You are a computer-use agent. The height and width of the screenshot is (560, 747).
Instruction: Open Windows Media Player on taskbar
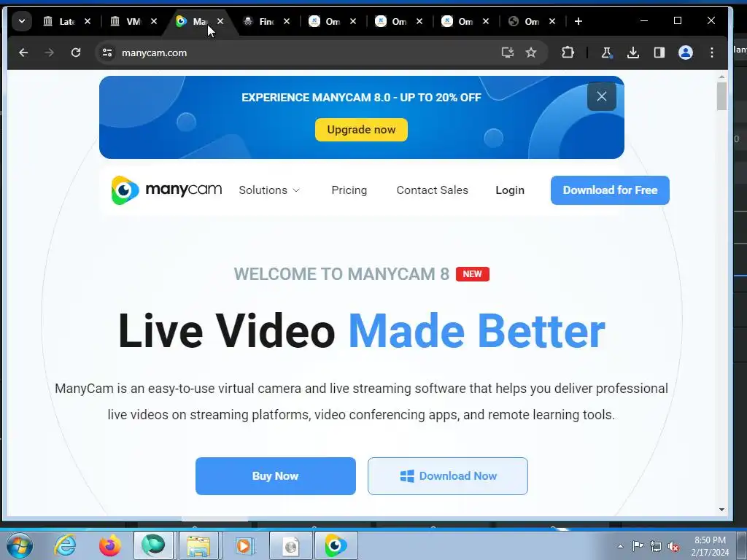[x=244, y=545]
